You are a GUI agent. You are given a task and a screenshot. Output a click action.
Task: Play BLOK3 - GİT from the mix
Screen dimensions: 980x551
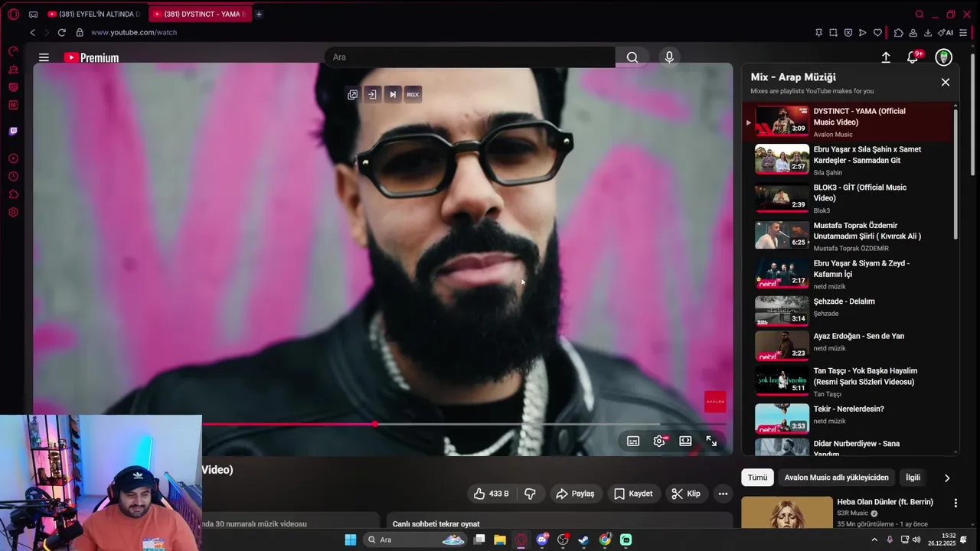[848, 198]
